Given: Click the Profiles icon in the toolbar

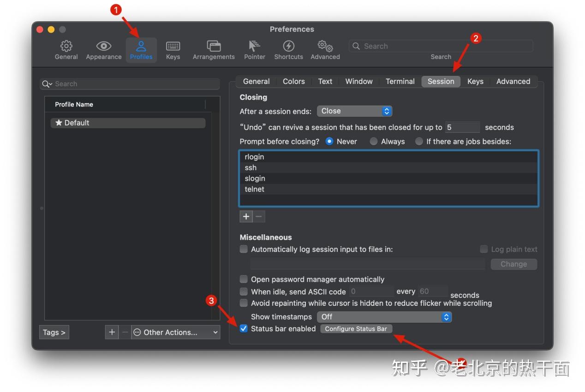Looking at the screenshot, I should [x=141, y=49].
